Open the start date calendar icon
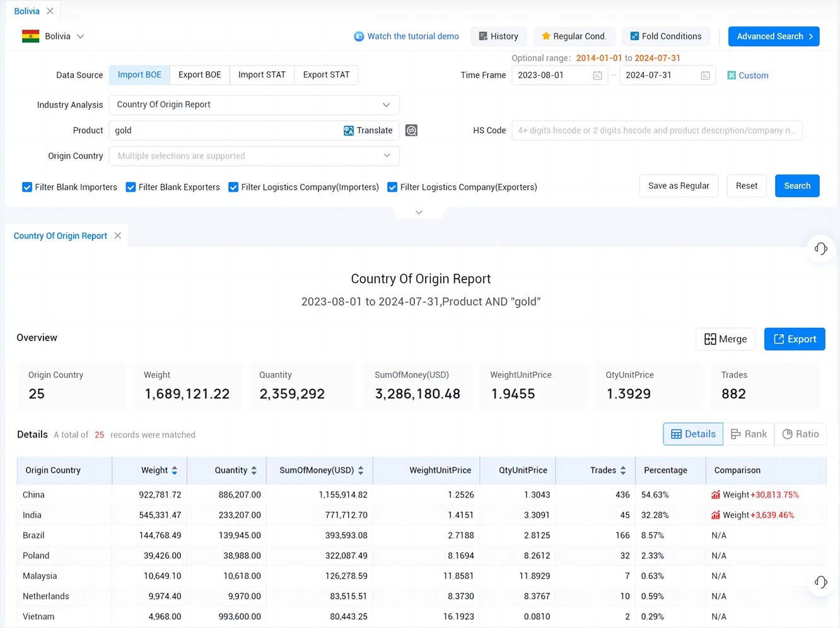840x628 pixels. click(x=597, y=76)
